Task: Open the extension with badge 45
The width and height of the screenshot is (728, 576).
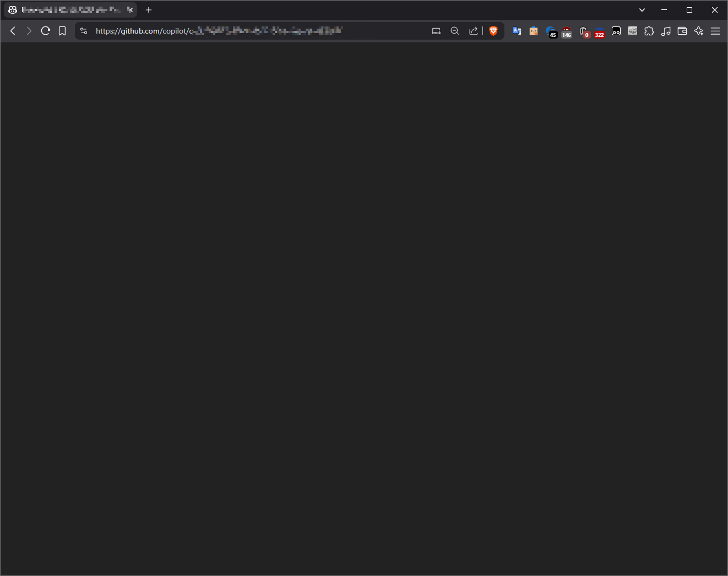Action: click(x=551, y=32)
